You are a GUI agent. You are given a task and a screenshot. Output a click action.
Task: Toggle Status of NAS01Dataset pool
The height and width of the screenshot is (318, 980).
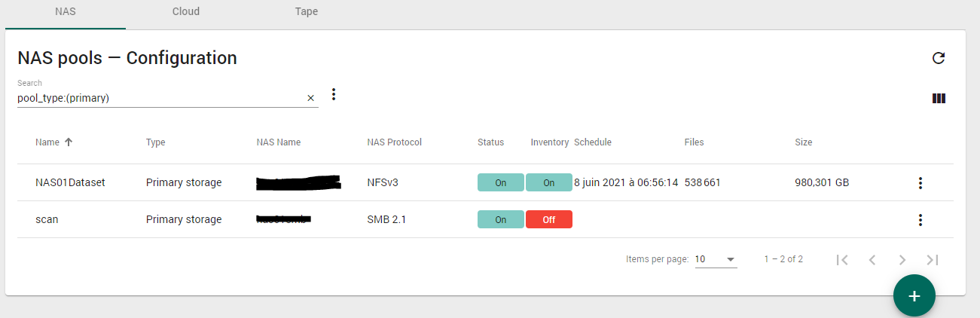(500, 182)
